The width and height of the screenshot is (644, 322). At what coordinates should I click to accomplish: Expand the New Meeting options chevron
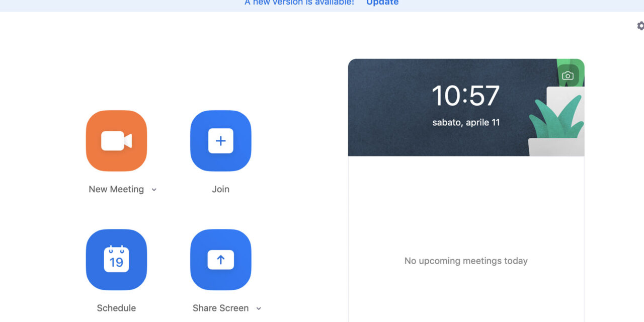click(x=154, y=190)
